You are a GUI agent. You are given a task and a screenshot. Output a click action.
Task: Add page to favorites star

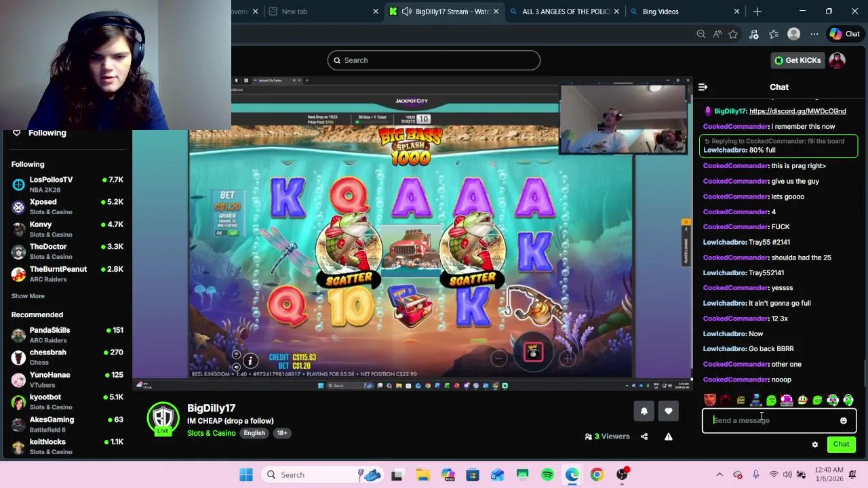[733, 34]
